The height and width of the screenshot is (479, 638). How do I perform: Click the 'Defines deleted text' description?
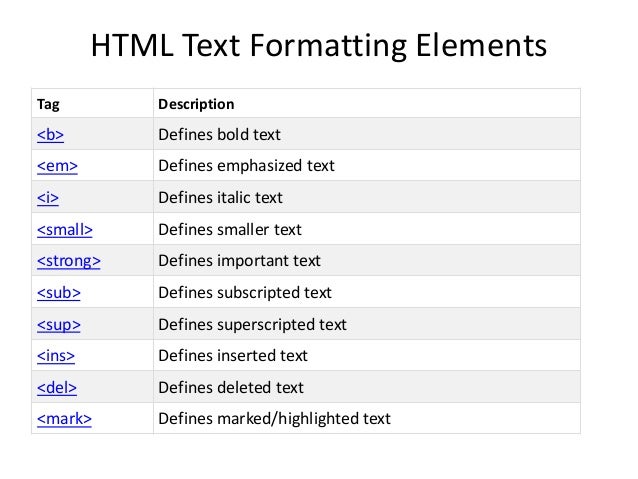point(230,388)
